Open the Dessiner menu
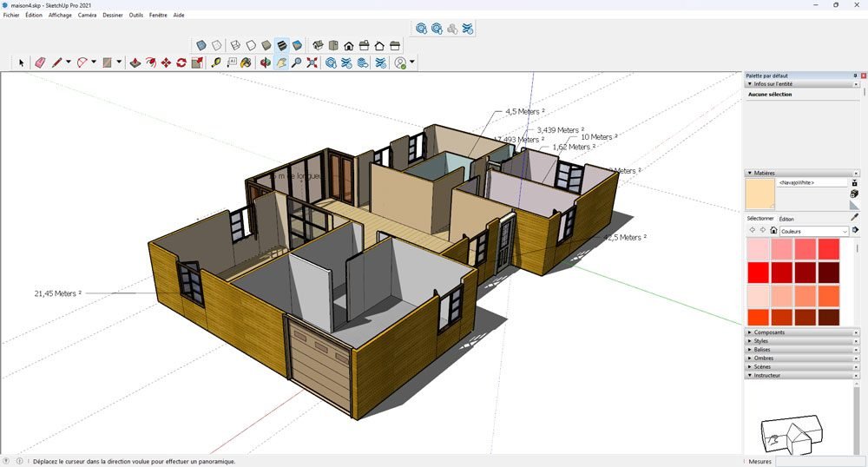This screenshot has height=467, width=868. (113, 15)
